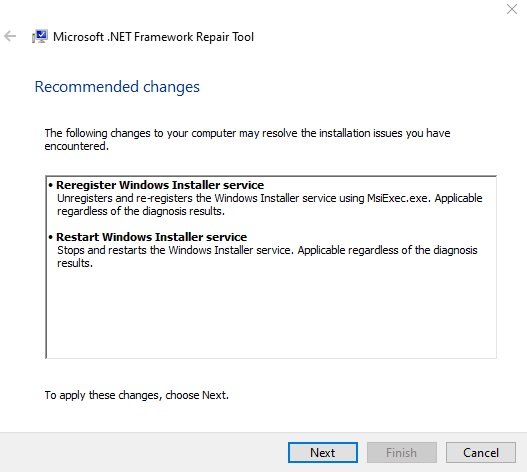Click the Microsoft .NET Framework Repair Tool title
This screenshot has height=472, width=527.
[153, 37]
